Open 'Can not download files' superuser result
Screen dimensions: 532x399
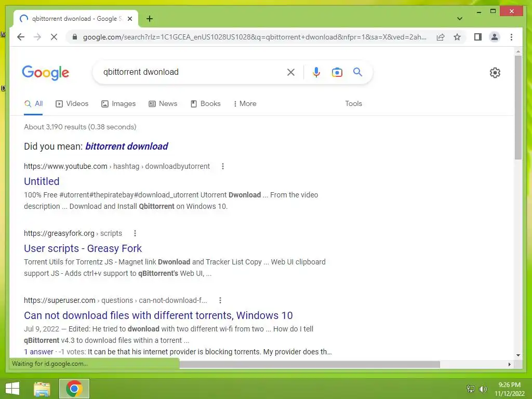[x=158, y=315]
